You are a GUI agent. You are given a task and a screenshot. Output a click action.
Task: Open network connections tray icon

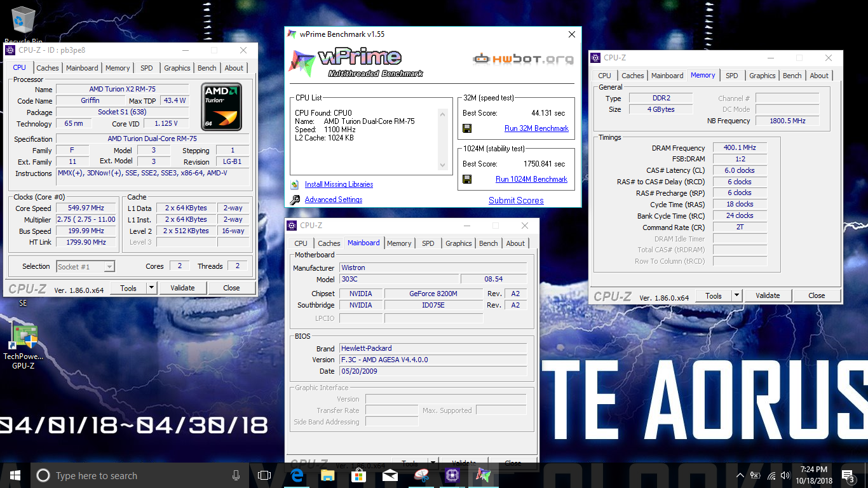coord(771,475)
